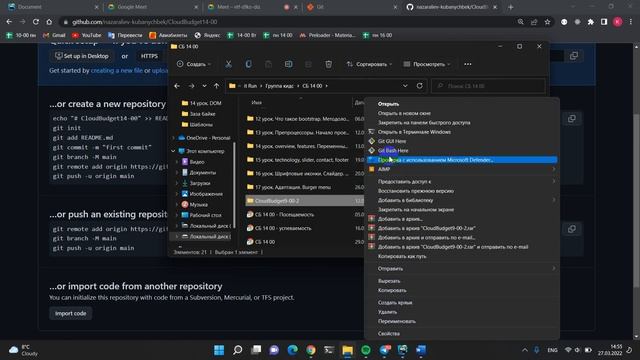Click Explorer search field

coord(488,86)
